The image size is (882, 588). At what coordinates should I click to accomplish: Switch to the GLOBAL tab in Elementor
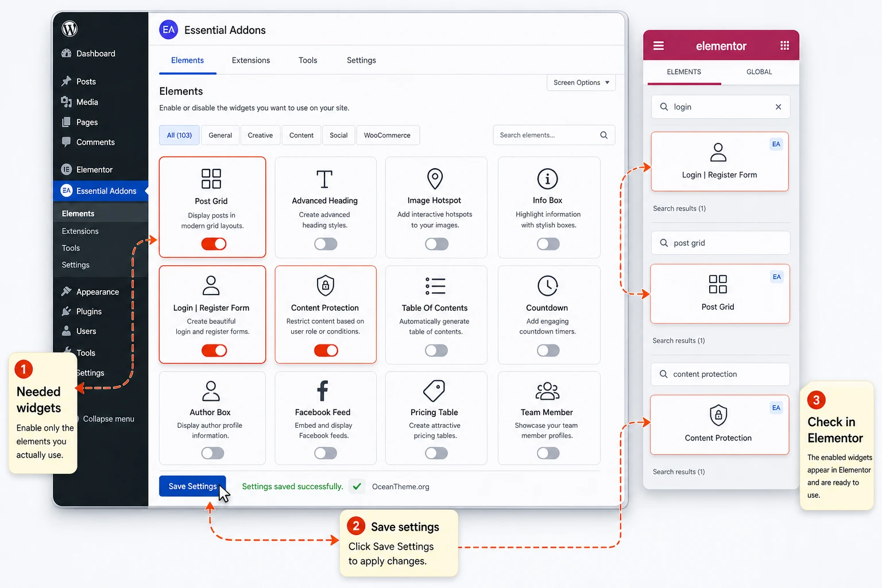[x=759, y=72]
